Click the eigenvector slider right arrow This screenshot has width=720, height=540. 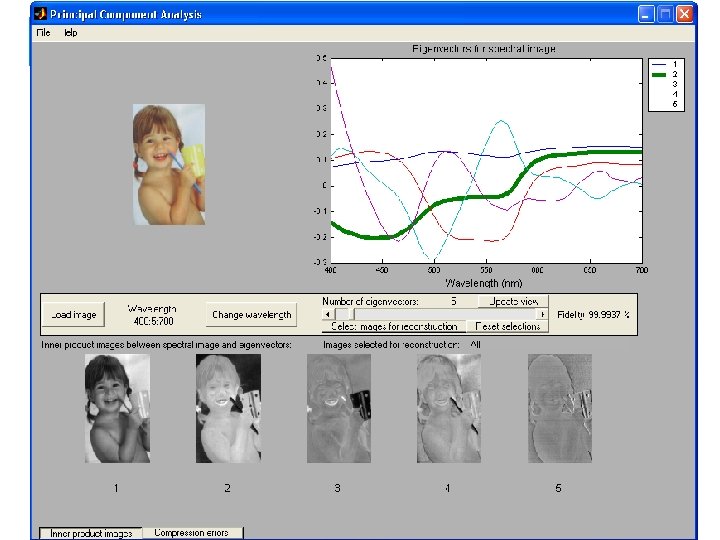(542, 314)
